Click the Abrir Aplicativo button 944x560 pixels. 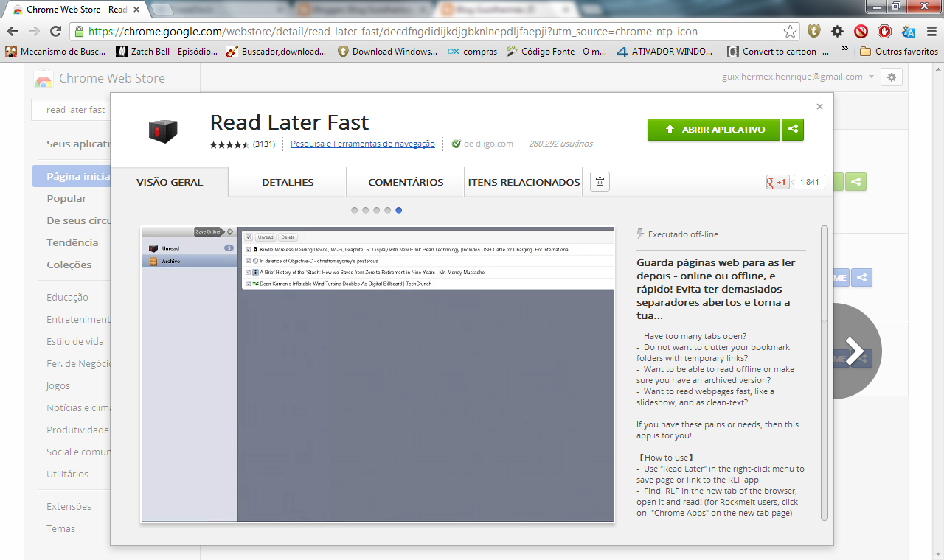pos(714,129)
